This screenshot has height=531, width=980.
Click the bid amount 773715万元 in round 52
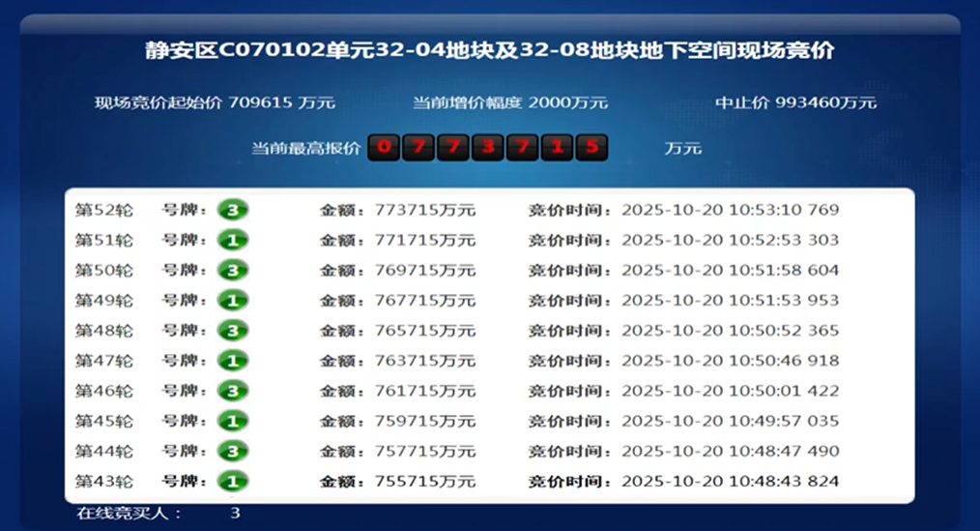[424, 210]
